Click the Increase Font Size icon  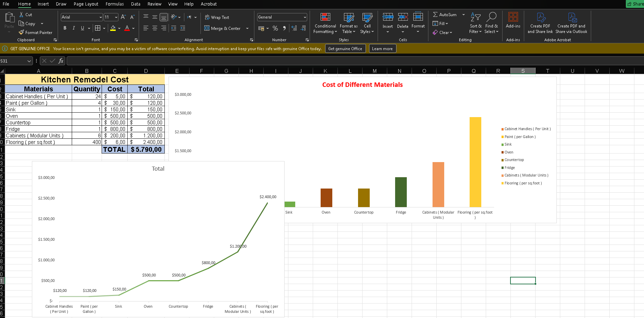[123, 17]
